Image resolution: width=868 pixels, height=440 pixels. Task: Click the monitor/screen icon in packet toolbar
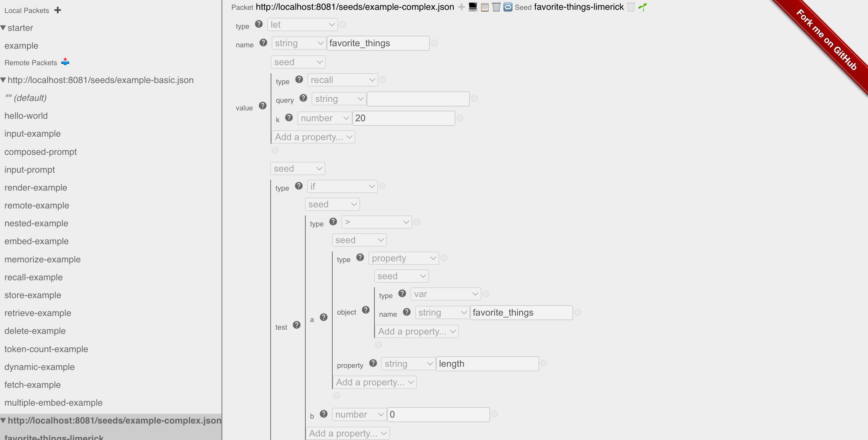[x=472, y=7]
